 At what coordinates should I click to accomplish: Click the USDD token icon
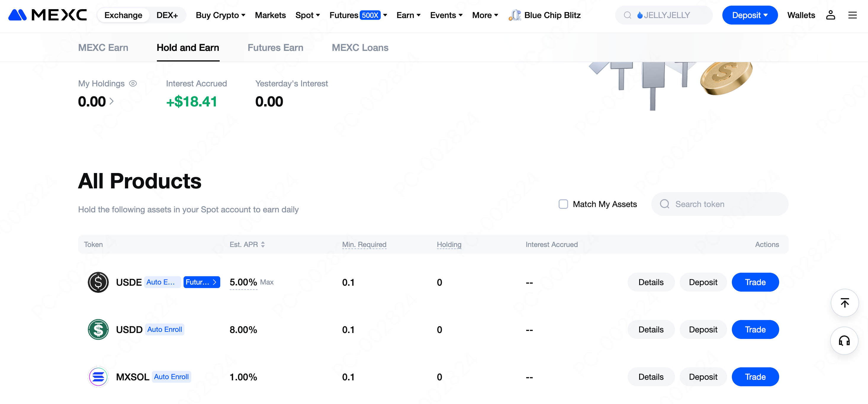point(98,329)
